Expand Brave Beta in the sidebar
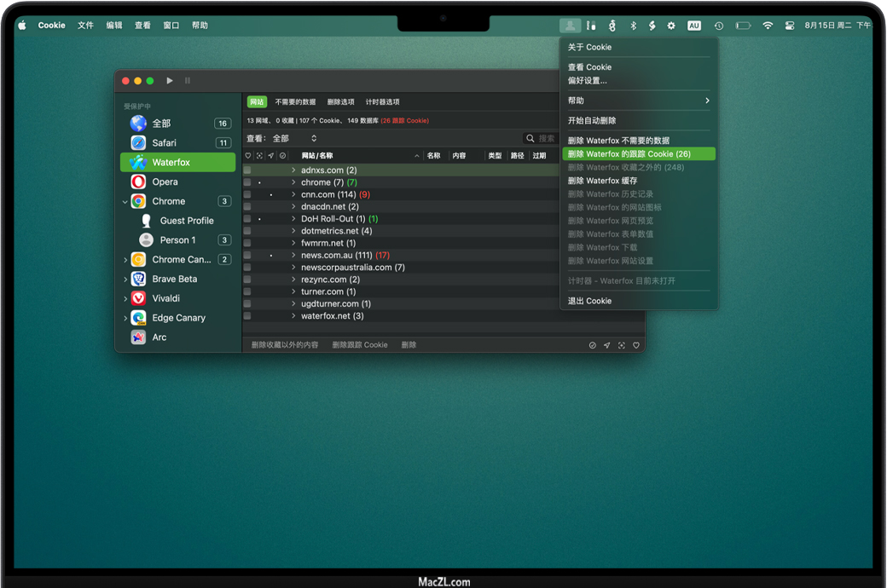This screenshot has height=588, width=887. coord(125,279)
